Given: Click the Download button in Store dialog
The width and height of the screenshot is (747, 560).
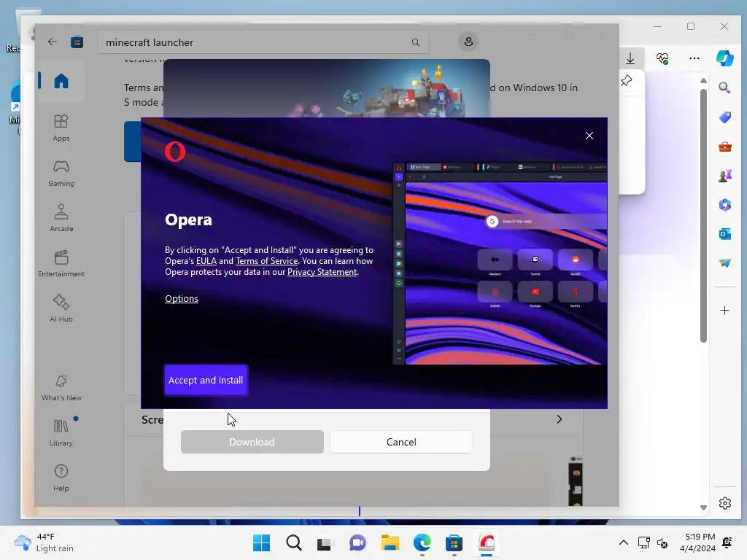Looking at the screenshot, I should (252, 442).
